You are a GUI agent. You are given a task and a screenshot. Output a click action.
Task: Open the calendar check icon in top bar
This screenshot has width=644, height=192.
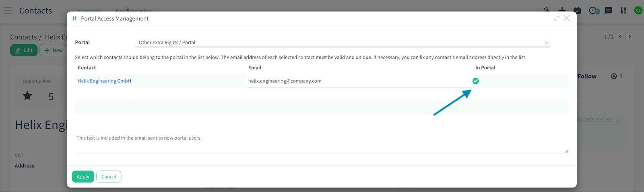pos(577,10)
